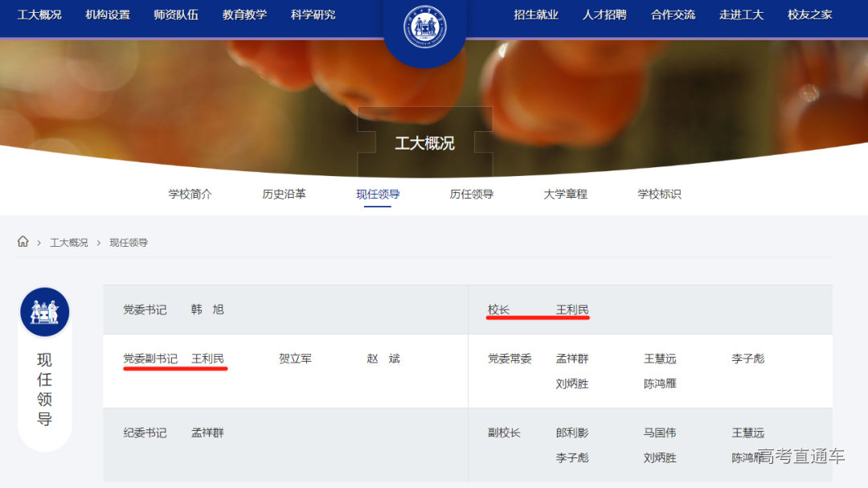Image resolution: width=868 pixels, height=488 pixels.
Task: Open 校友之家 from the top navigation
Action: point(810,14)
